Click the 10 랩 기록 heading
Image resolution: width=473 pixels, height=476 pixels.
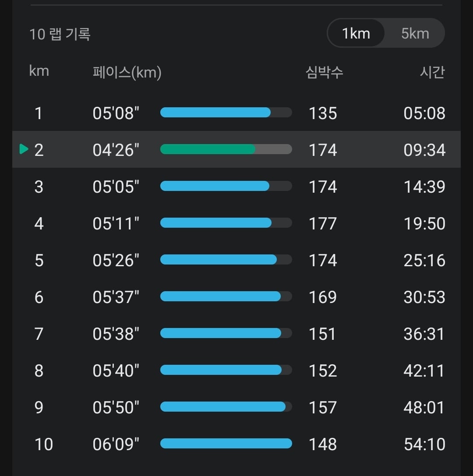60,34
